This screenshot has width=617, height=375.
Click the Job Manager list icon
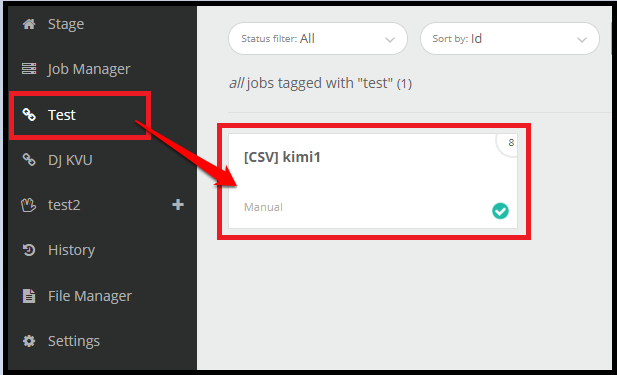(x=29, y=69)
